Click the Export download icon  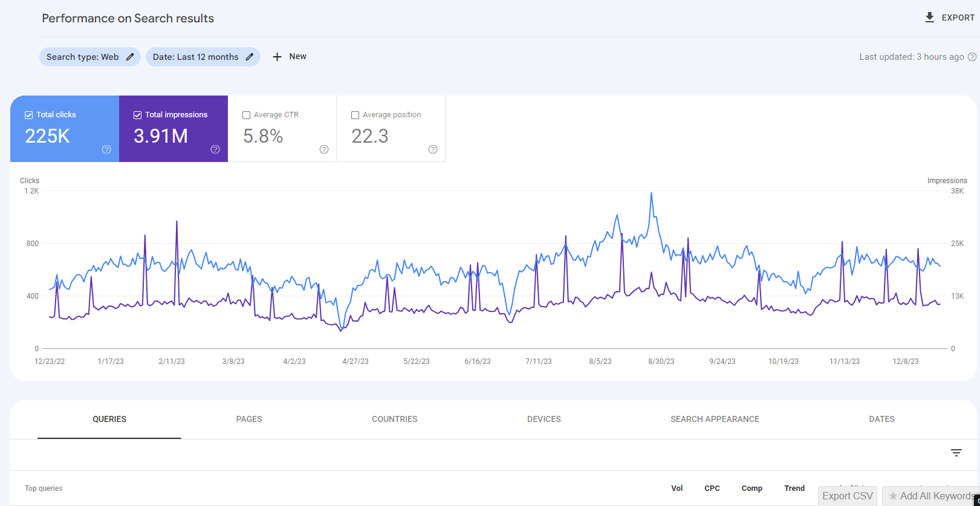click(929, 18)
